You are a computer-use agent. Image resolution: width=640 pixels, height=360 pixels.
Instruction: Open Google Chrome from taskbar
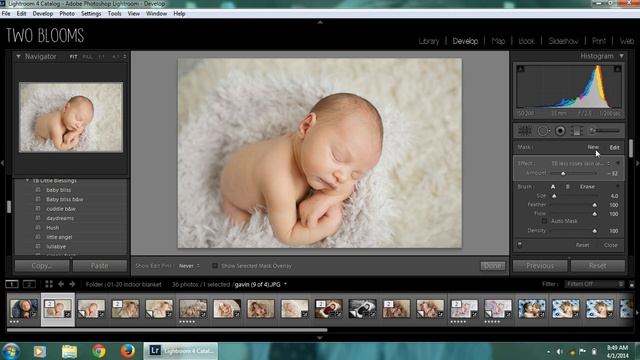[x=99, y=351]
